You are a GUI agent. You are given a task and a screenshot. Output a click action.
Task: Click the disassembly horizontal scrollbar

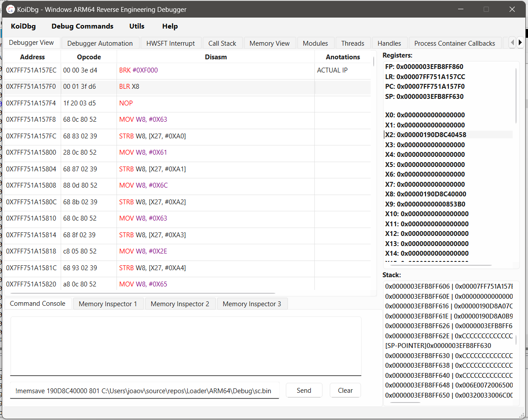[142, 293]
